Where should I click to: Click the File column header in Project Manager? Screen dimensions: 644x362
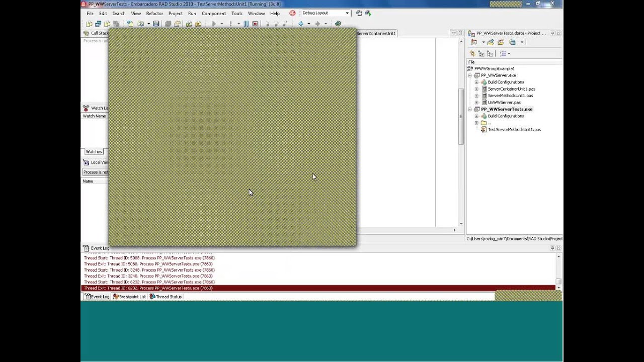[x=514, y=62]
